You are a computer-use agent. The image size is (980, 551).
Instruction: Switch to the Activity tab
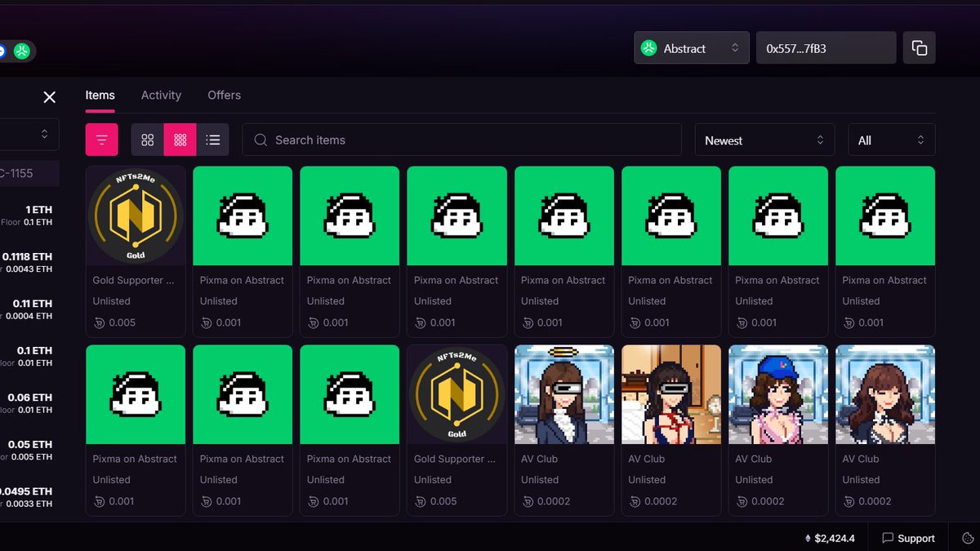[161, 96]
